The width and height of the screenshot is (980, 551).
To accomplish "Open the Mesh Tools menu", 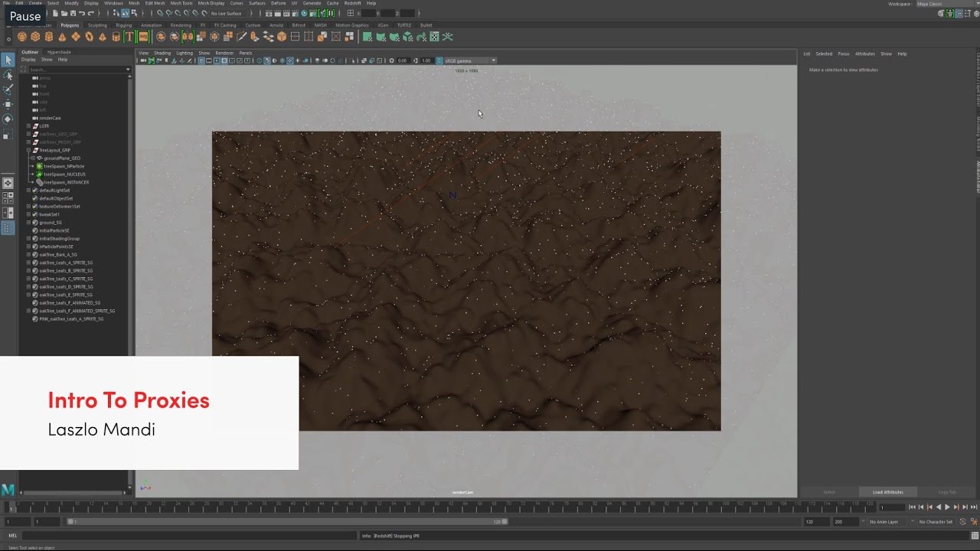I will pos(181,3).
